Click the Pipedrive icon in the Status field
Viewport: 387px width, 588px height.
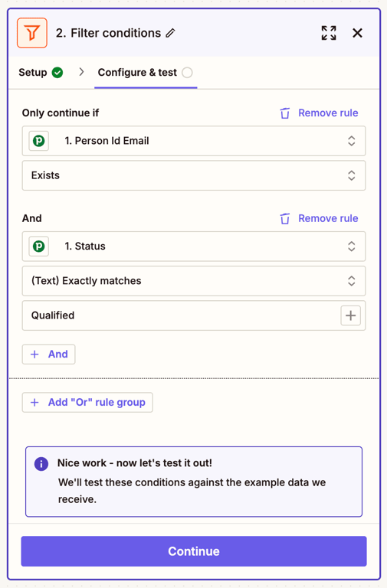click(39, 247)
